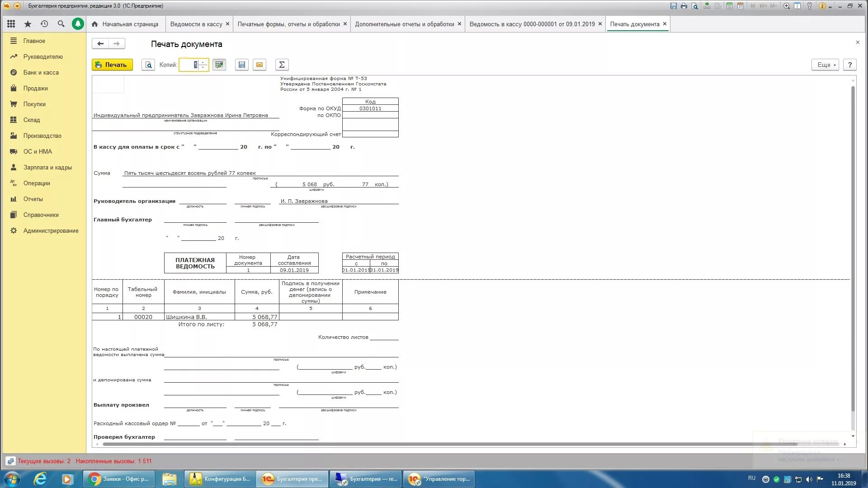
Task: Click the taskbar volume speaker icon
Action: click(809, 479)
